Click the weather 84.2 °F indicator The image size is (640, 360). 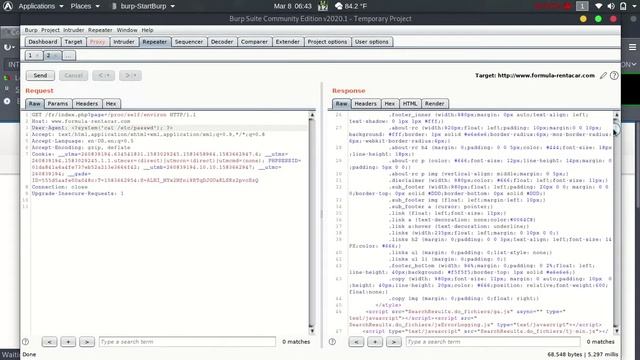(x=351, y=6)
